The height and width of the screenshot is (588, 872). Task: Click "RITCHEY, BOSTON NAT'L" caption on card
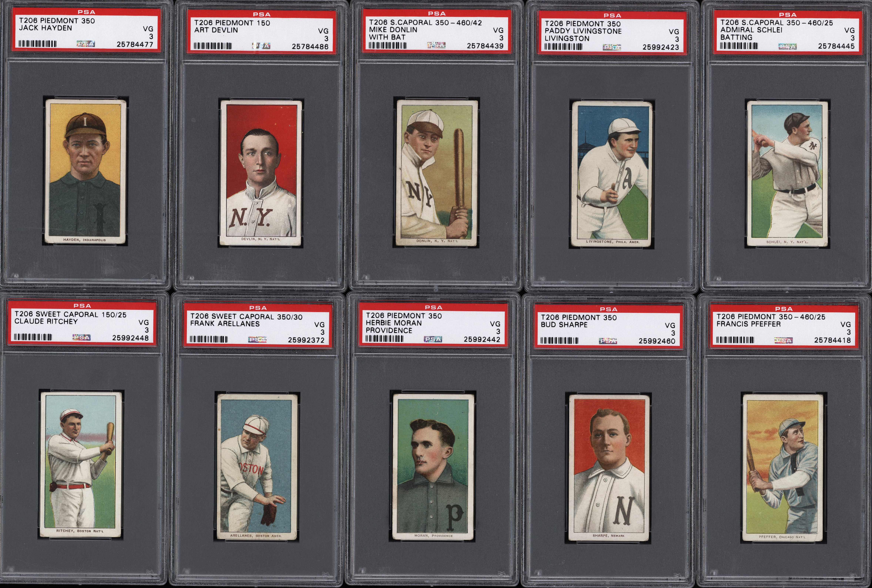pos(80,531)
